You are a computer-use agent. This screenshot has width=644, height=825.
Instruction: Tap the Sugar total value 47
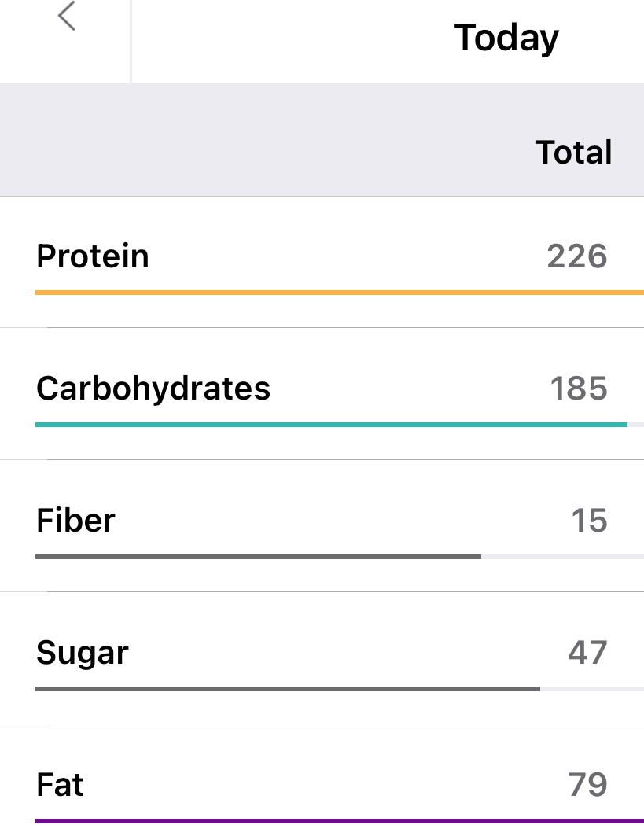[x=587, y=653]
